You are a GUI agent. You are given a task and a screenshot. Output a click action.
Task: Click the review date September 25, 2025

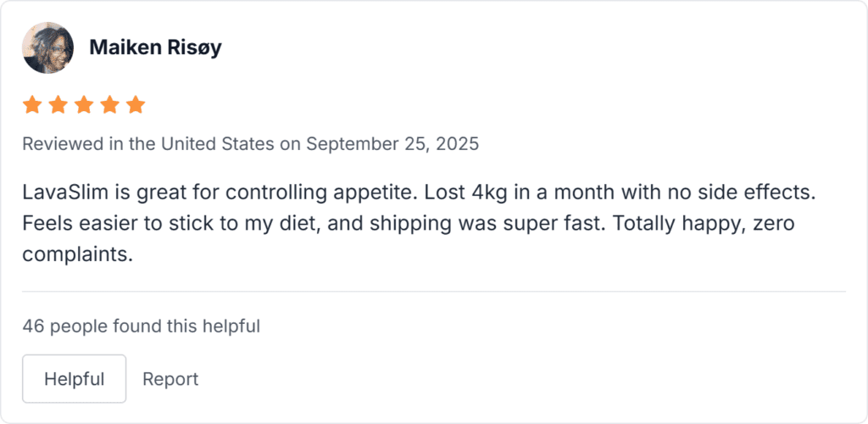(x=392, y=143)
